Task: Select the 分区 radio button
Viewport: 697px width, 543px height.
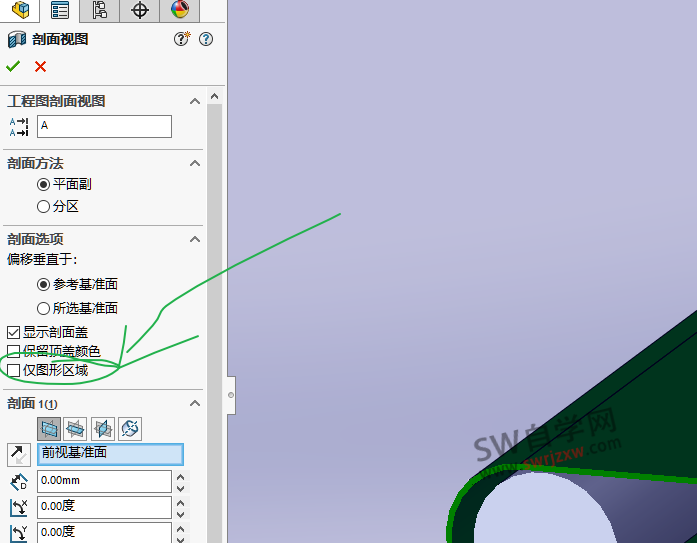Action: [43, 207]
